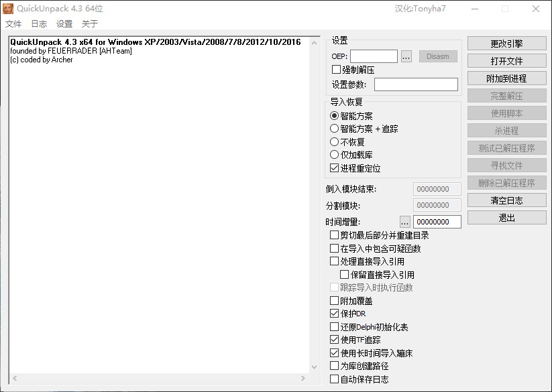Enable the 附加覆盖 checkbox

pos(334,301)
